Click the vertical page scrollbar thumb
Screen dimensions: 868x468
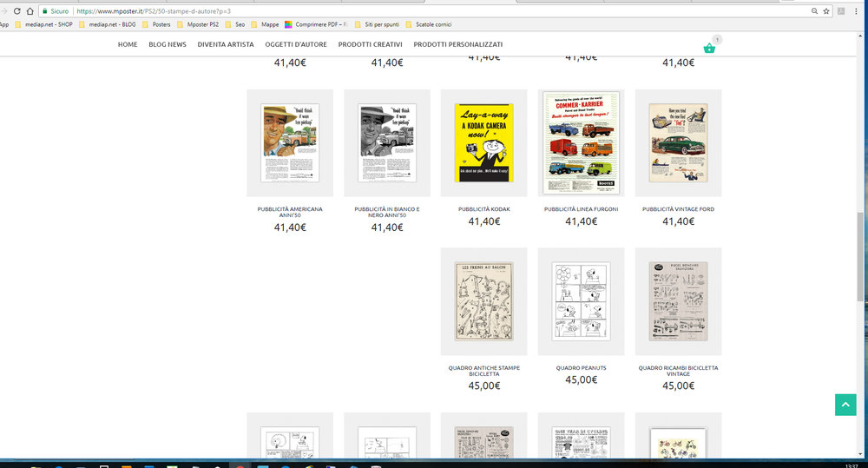(x=859, y=256)
